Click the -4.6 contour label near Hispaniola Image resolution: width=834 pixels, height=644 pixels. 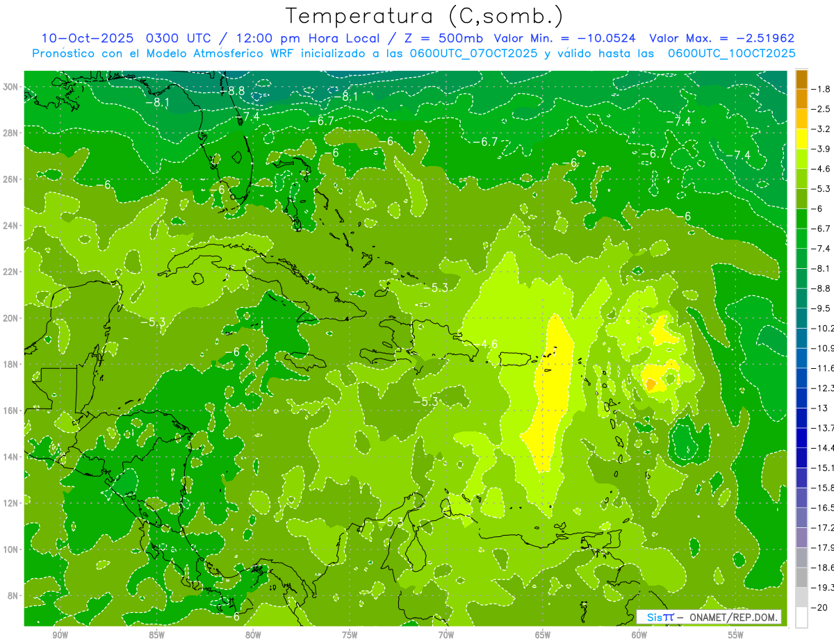coord(489,344)
